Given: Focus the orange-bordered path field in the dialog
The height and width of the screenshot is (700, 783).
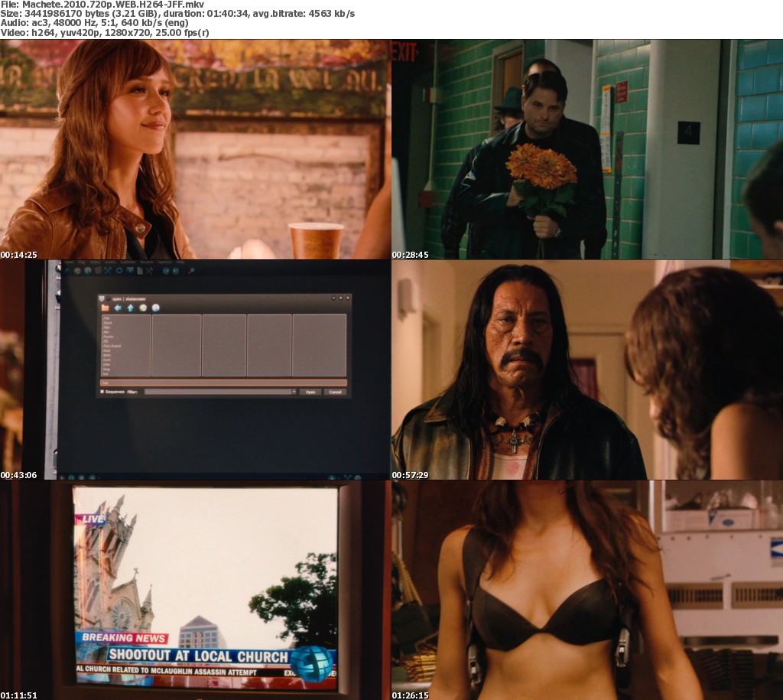Looking at the screenshot, I should [x=223, y=383].
